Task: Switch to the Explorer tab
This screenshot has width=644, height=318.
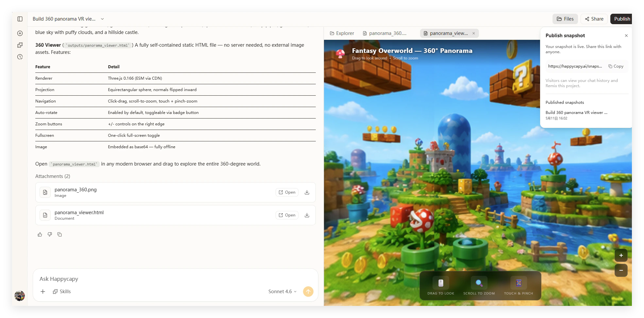Action: click(x=342, y=33)
